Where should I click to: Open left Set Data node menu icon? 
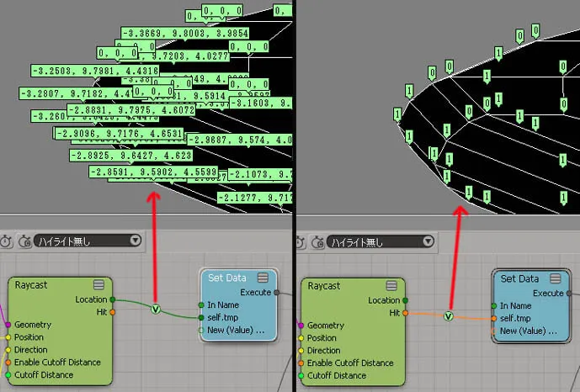[x=263, y=278]
